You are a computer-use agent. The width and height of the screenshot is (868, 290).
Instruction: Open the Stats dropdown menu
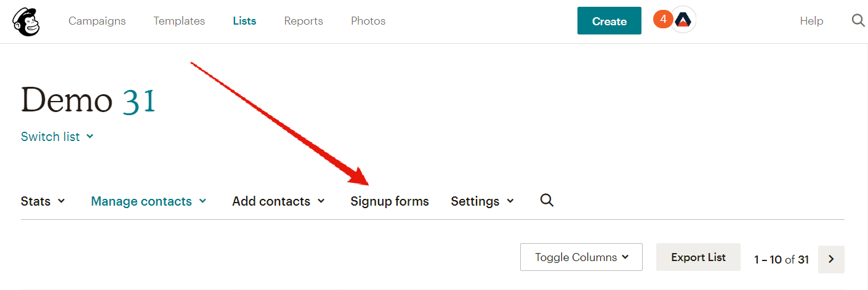pos(43,201)
